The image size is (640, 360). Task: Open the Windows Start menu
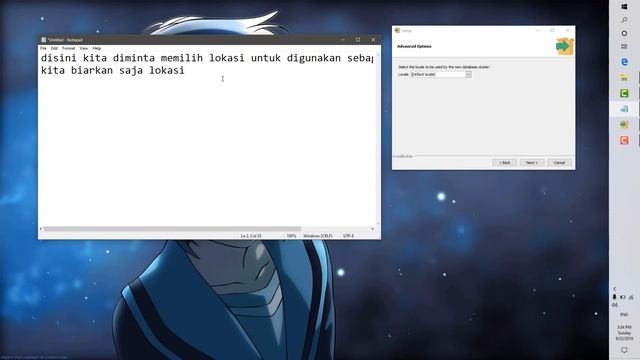click(x=624, y=7)
